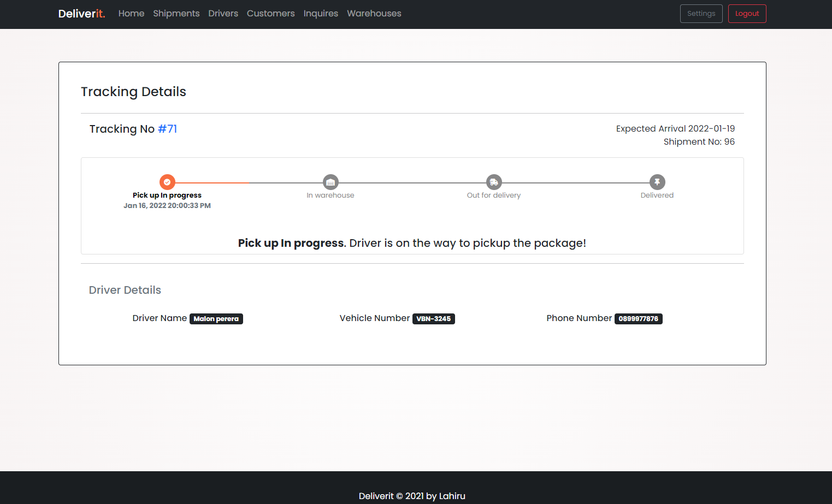Click the Delivered pin icon
The image size is (832, 504).
657,182
